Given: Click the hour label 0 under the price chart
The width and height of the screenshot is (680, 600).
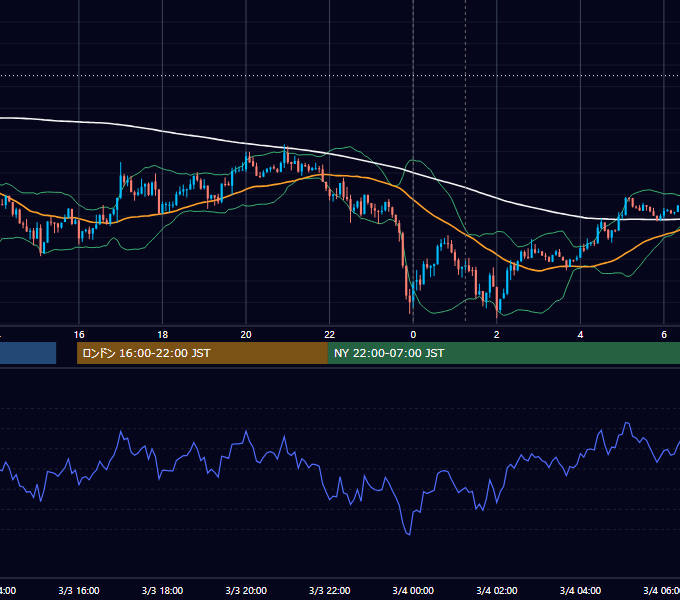Looking at the screenshot, I should click(x=413, y=335).
